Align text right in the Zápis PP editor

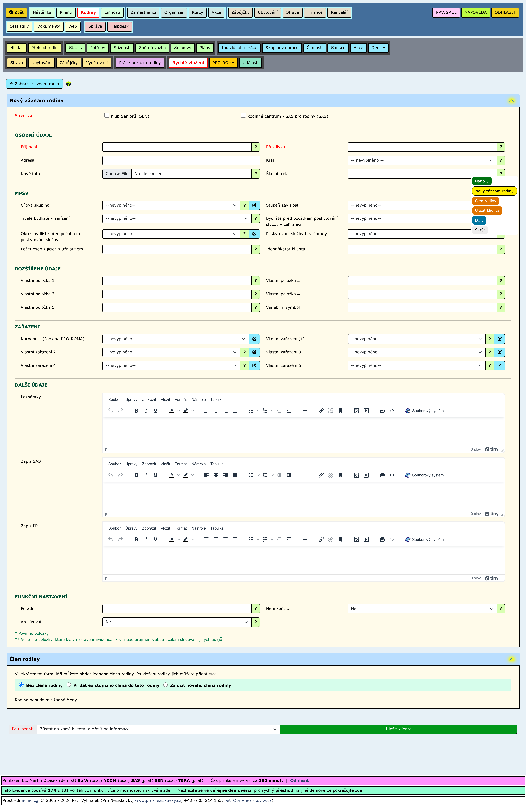[226, 539]
